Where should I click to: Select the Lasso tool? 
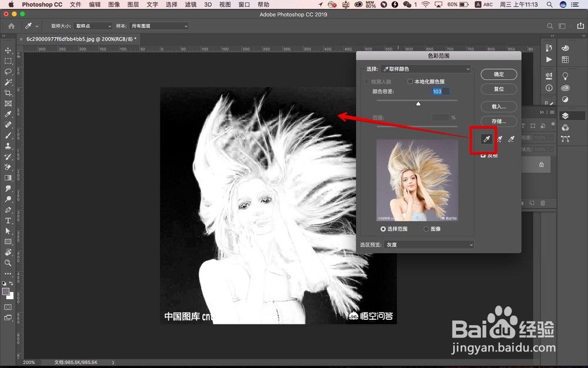tap(8, 71)
